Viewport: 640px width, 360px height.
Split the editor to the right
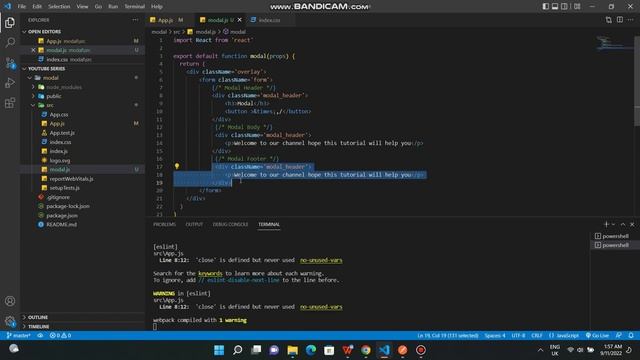coord(620,20)
